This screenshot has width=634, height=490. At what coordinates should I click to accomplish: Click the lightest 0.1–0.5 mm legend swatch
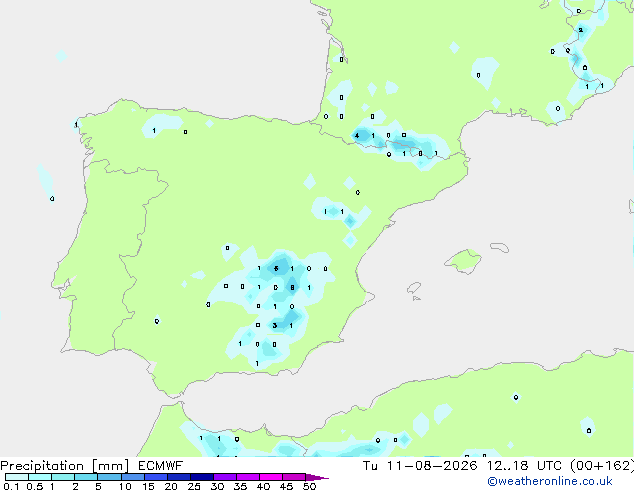[17, 477]
